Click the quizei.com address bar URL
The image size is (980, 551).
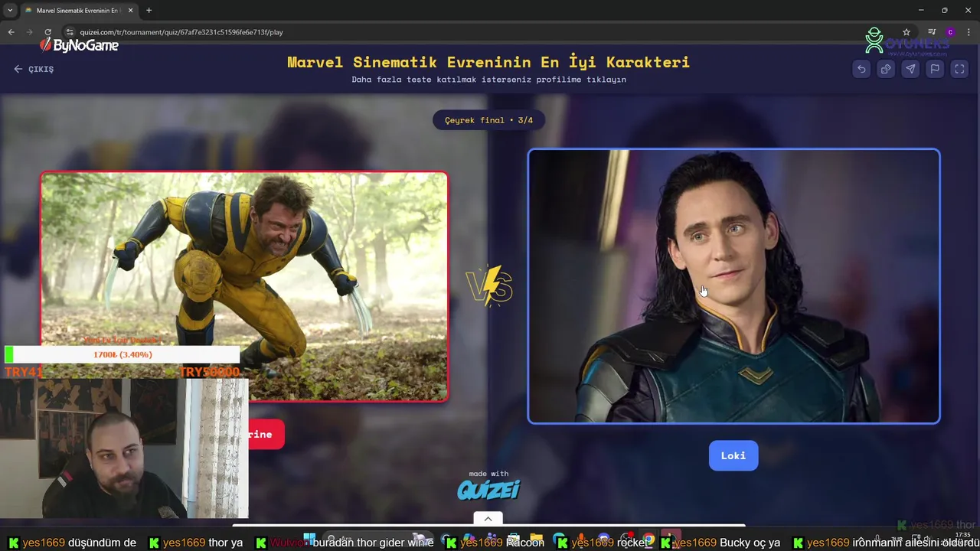click(x=181, y=32)
